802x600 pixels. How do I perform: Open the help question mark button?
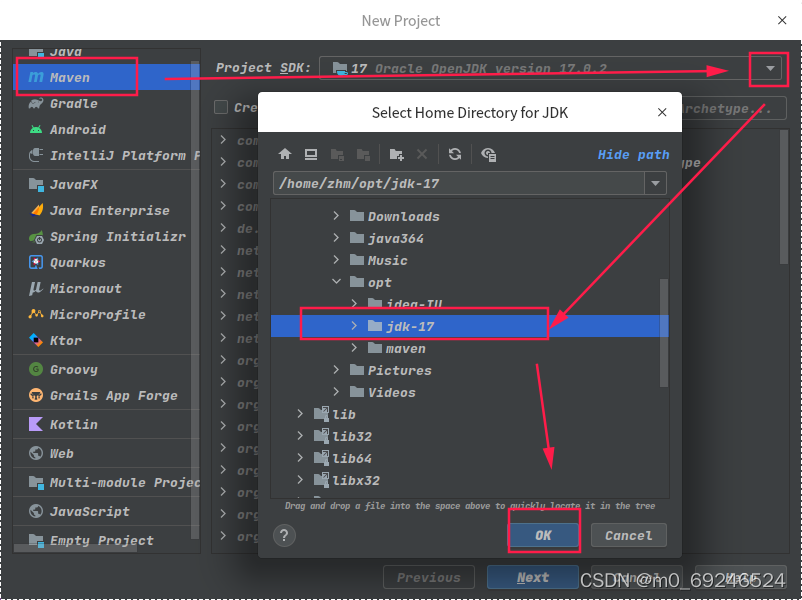[x=284, y=536]
